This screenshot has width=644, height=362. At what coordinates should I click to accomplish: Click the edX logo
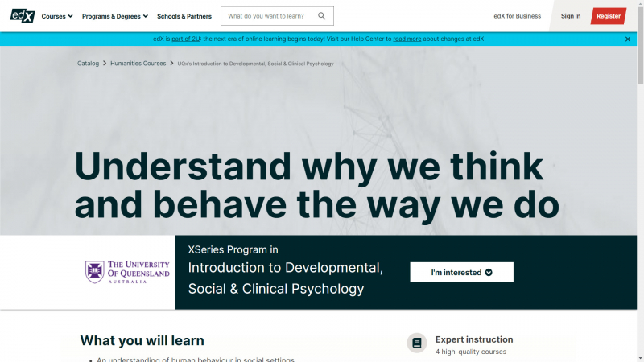(23, 15)
